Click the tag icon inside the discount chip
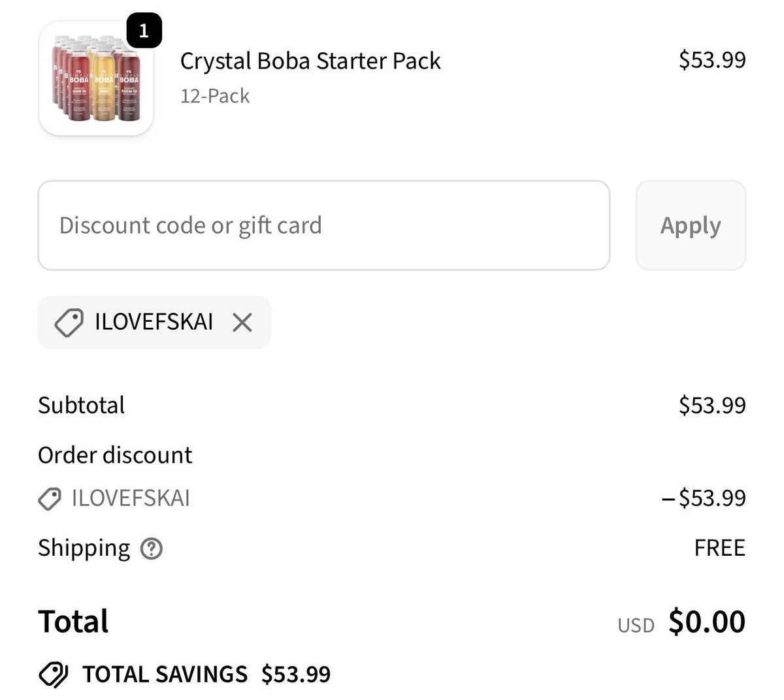Viewport: 784px width, 700px height. [69, 323]
